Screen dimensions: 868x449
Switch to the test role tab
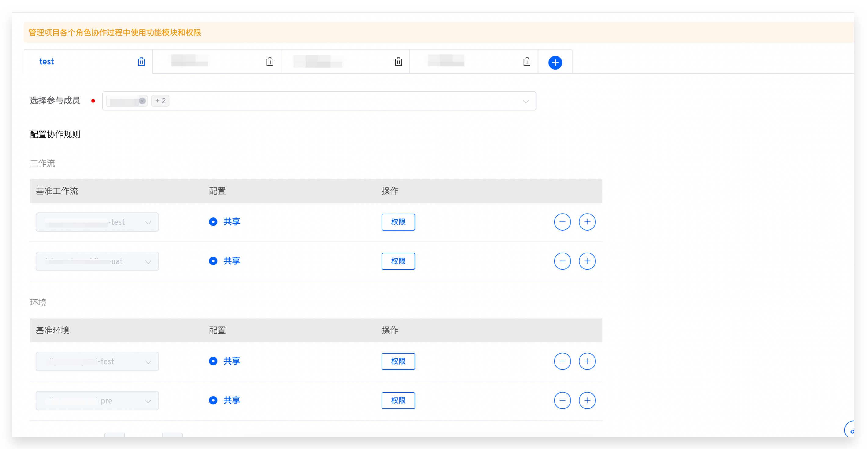click(x=46, y=62)
